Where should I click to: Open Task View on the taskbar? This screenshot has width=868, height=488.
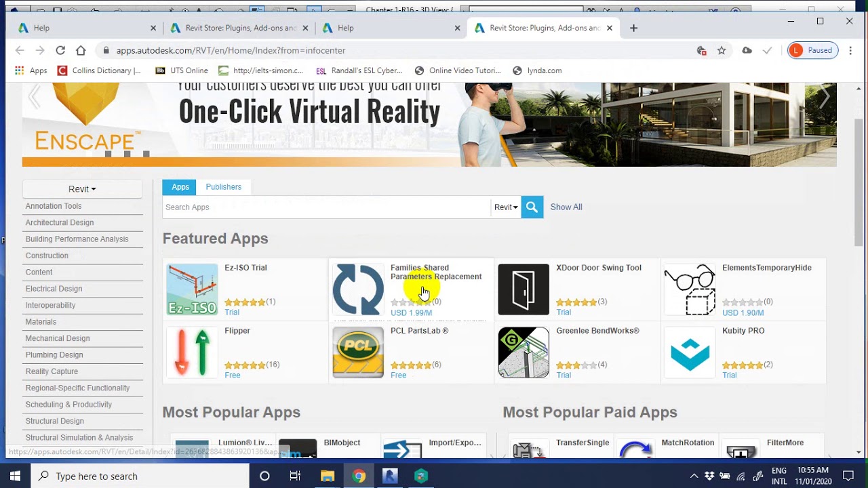[x=295, y=476]
